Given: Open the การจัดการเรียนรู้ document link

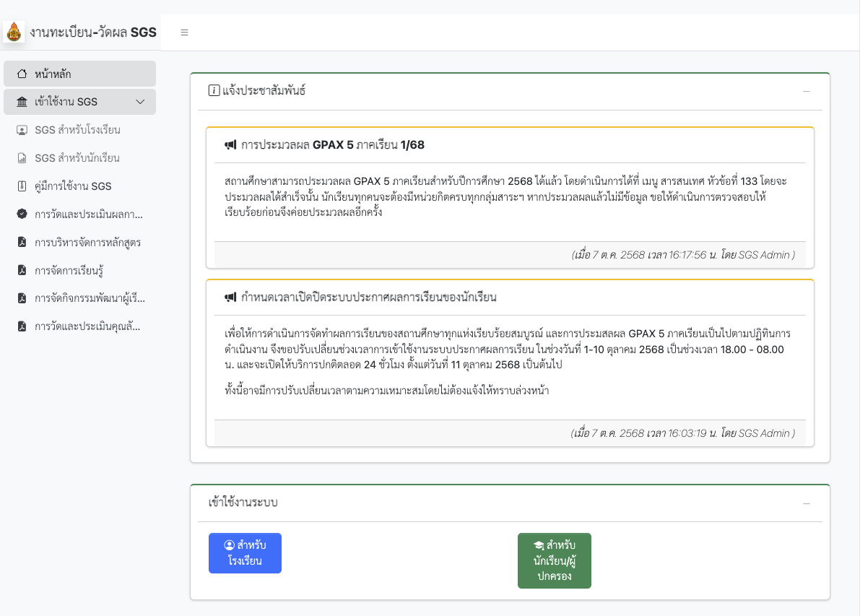Looking at the screenshot, I should (x=79, y=270).
